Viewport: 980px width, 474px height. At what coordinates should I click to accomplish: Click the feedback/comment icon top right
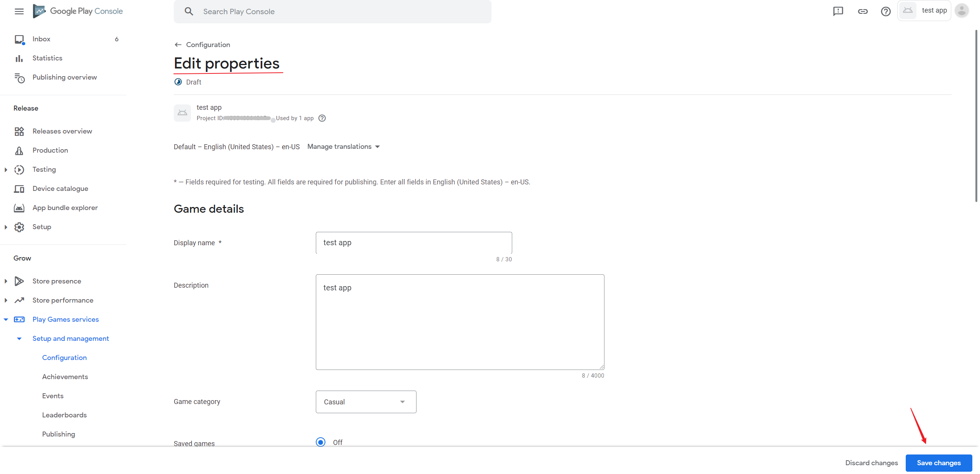point(838,11)
